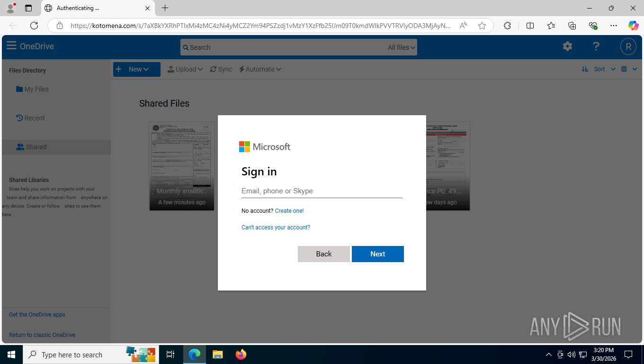
Task: Open the Sort options dropdown
Action: [604, 69]
